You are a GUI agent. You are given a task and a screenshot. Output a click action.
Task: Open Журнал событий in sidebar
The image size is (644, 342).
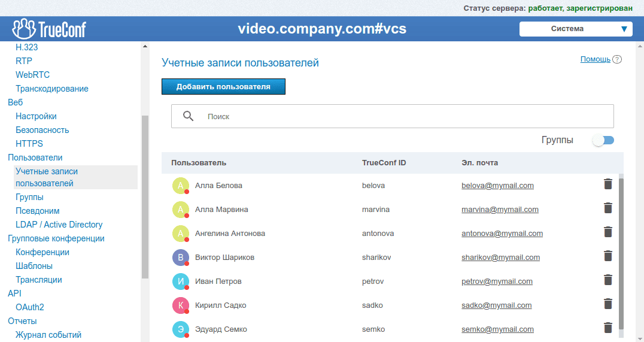coord(48,335)
